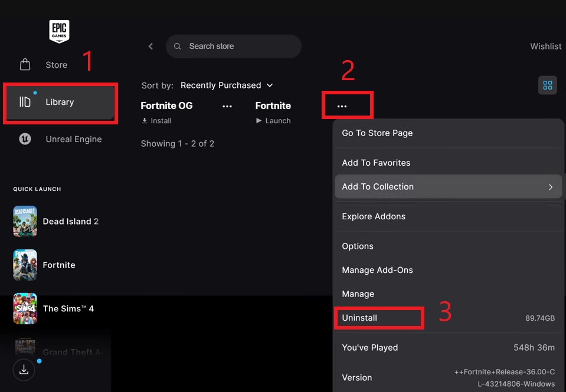Click the Wishlist link
The height and width of the screenshot is (392, 566).
pyautogui.click(x=545, y=46)
